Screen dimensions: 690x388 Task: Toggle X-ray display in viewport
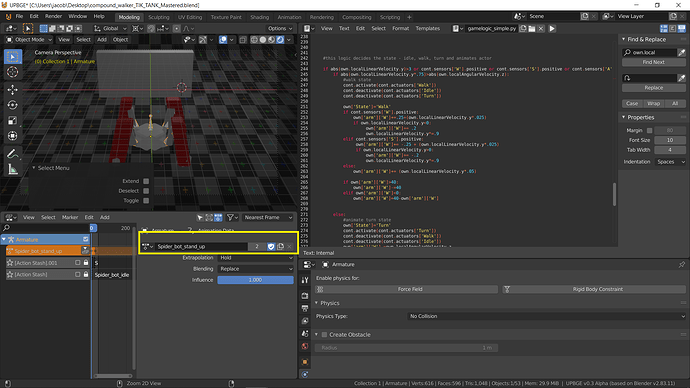[243, 40]
